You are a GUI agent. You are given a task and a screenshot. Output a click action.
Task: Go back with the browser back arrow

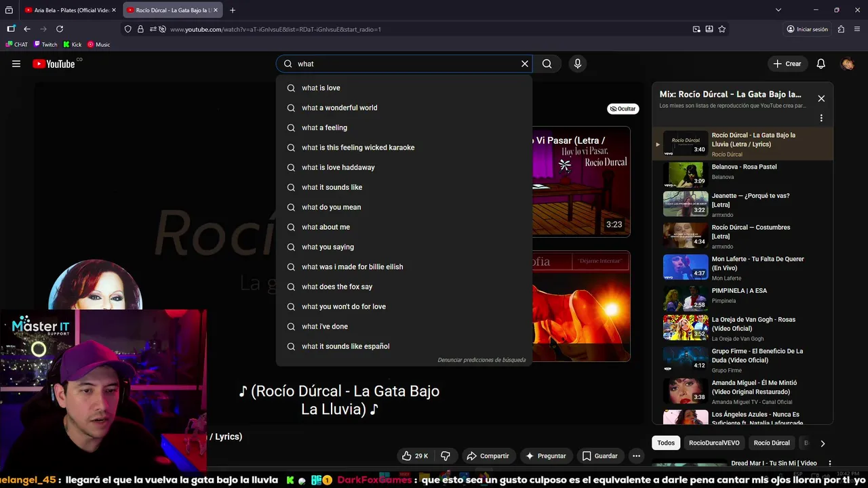click(27, 29)
